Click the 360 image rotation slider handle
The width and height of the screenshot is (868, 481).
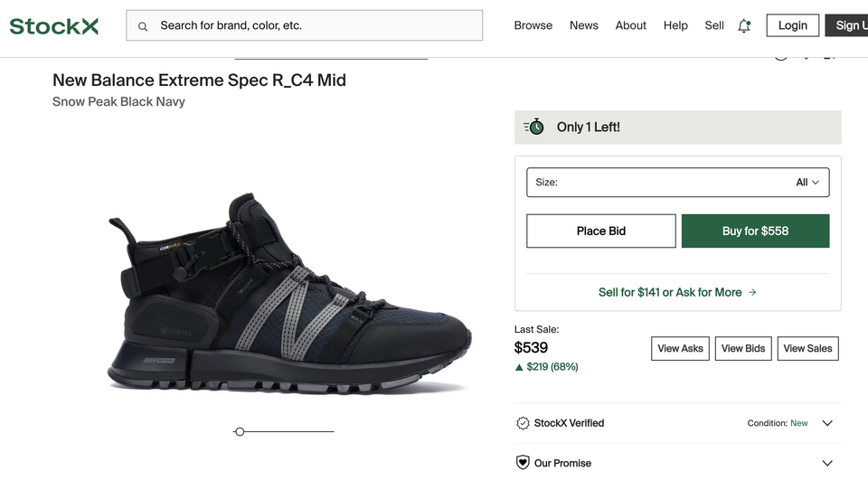(240, 432)
